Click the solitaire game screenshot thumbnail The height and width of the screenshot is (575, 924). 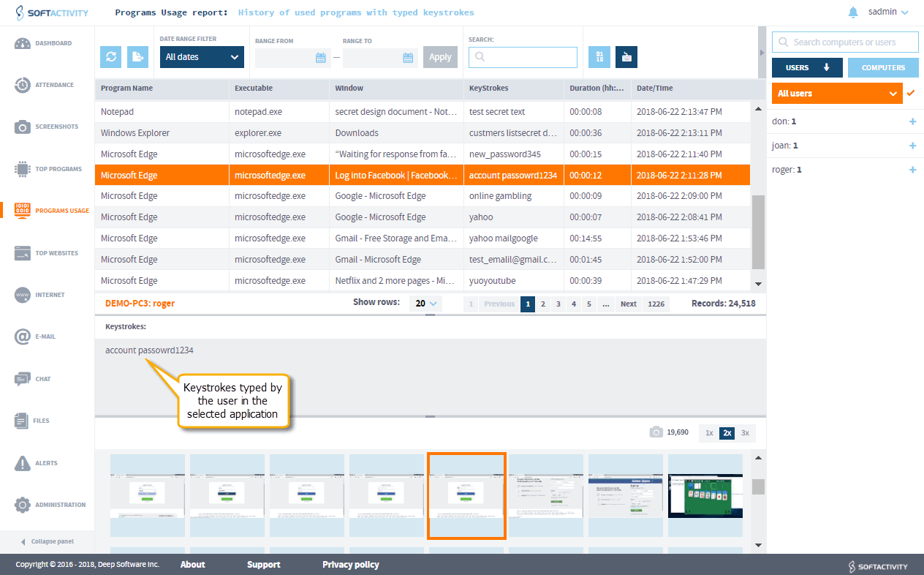(705, 496)
